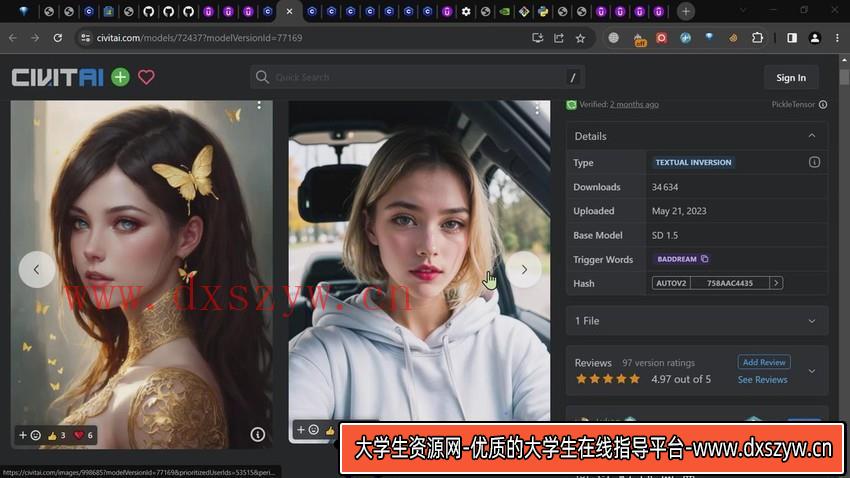The width and height of the screenshot is (850, 478).
Task: Switch to the settings gear tab
Action: (x=466, y=11)
